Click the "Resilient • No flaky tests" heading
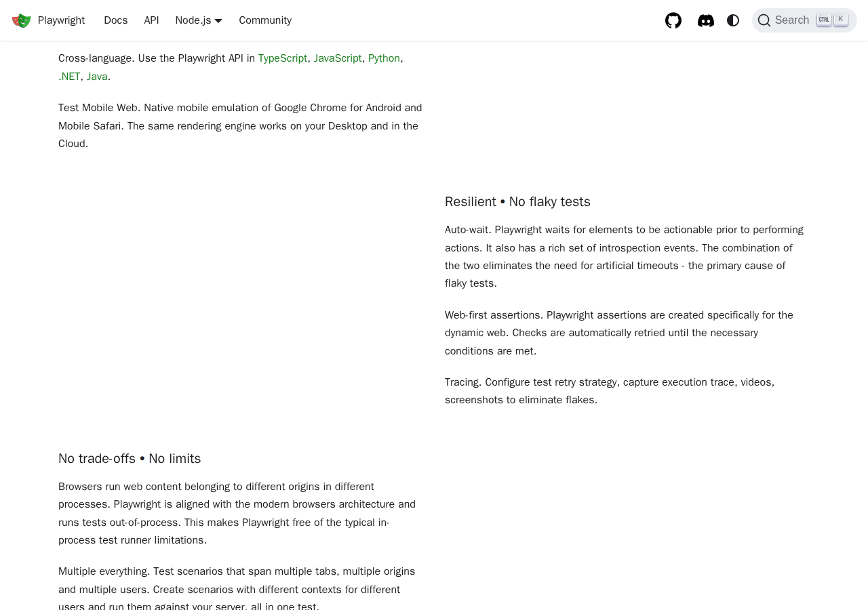 click(x=517, y=202)
